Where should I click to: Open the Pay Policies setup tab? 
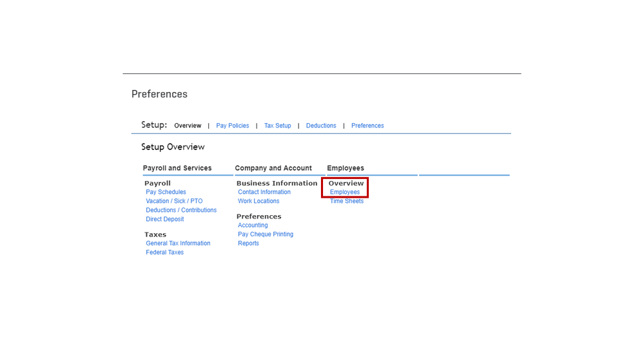pos(232,126)
